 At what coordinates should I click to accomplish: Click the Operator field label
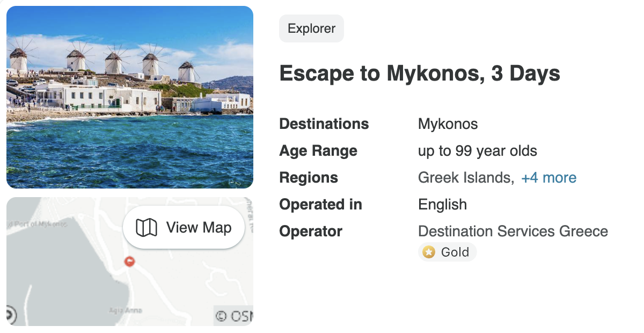310,231
